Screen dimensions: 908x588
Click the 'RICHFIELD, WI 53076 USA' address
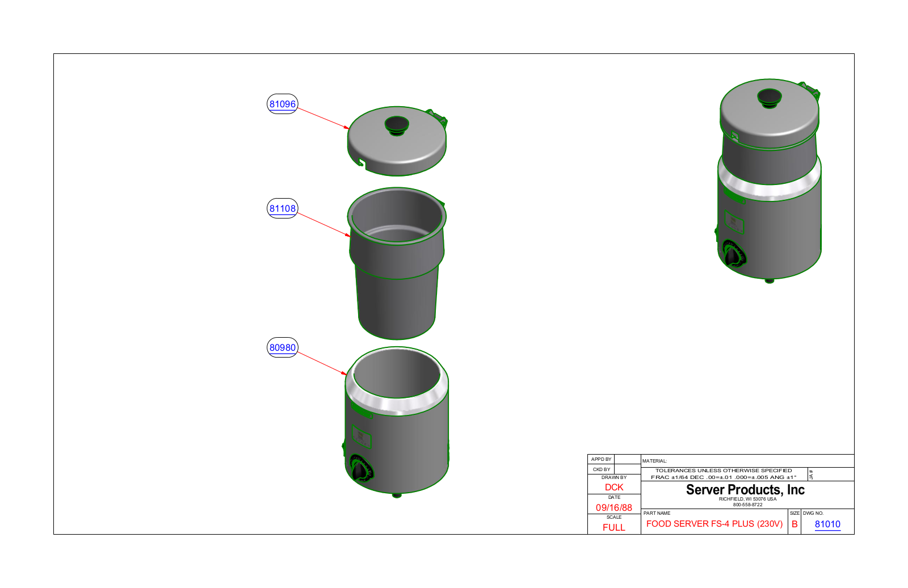[x=747, y=499]
